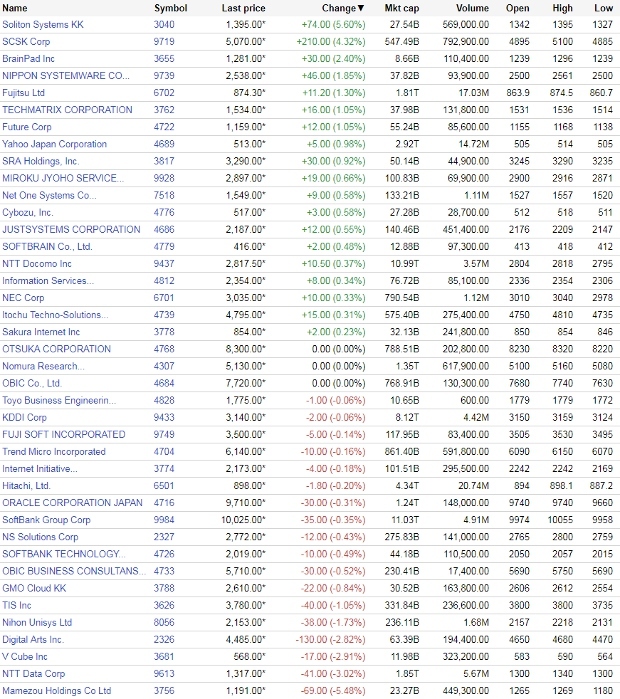Click symbol 3040 for Soliton Systems
The image size is (620, 699).
click(x=164, y=25)
